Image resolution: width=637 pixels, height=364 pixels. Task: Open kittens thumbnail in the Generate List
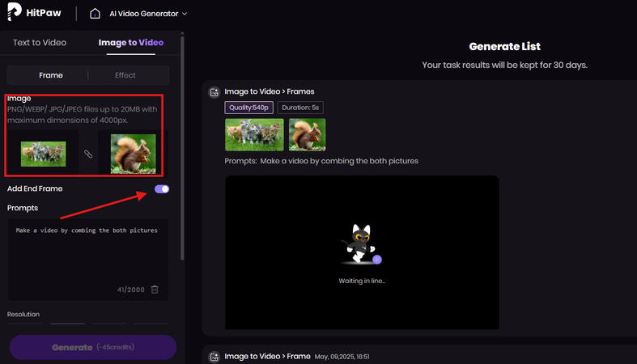coord(254,135)
